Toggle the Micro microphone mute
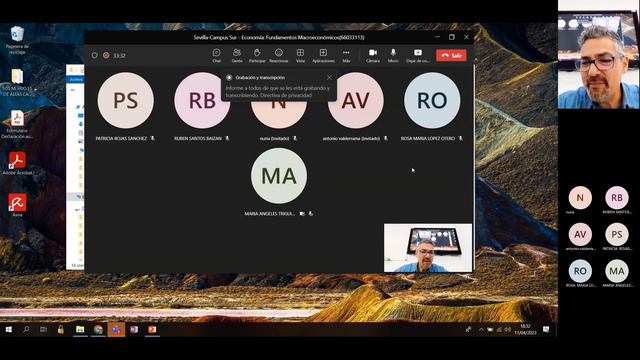 [x=393, y=56]
